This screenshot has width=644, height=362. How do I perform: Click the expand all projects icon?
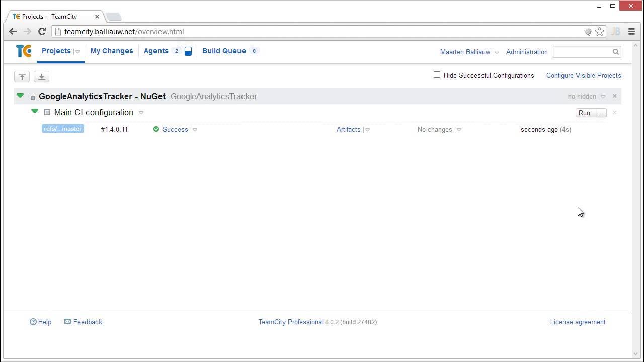coord(42,77)
